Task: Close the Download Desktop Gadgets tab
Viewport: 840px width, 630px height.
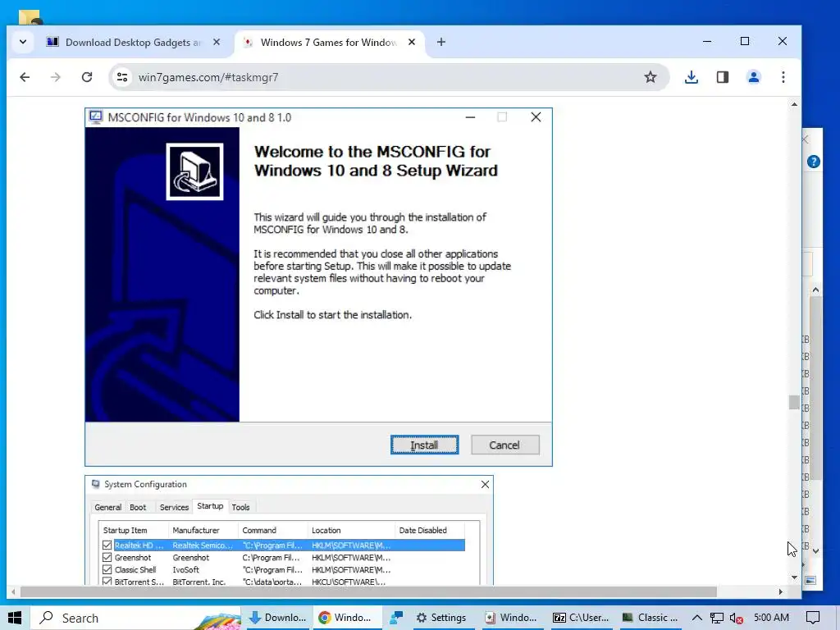Action: click(217, 42)
